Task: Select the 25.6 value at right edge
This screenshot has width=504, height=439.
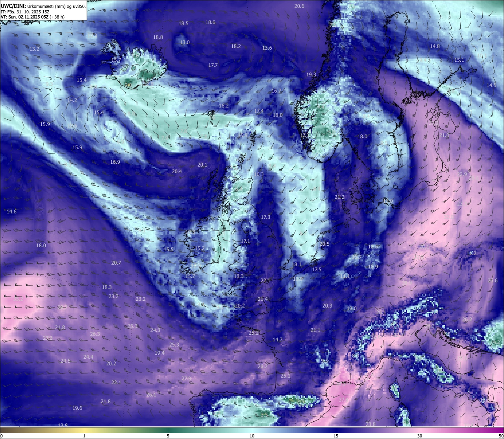Action: point(493,280)
